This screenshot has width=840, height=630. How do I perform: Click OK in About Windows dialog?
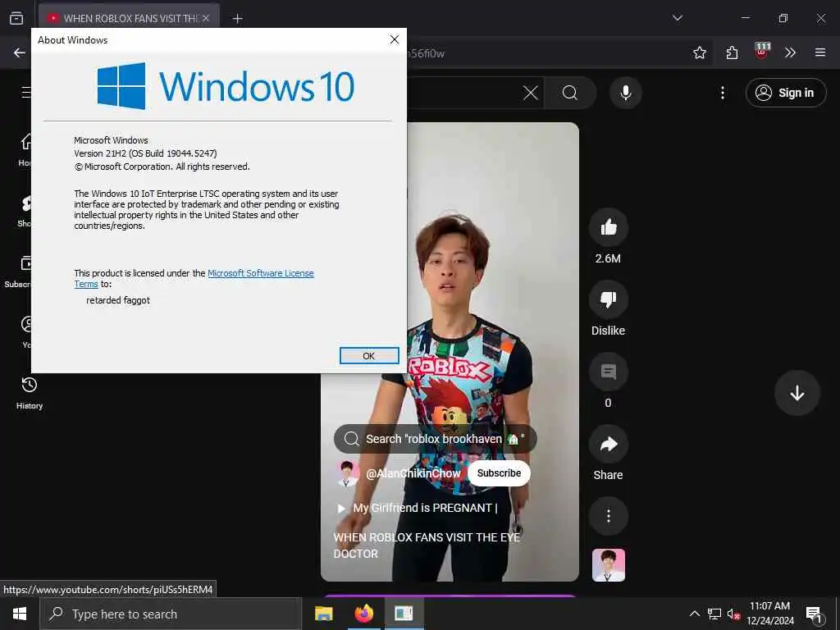(x=369, y=356)
